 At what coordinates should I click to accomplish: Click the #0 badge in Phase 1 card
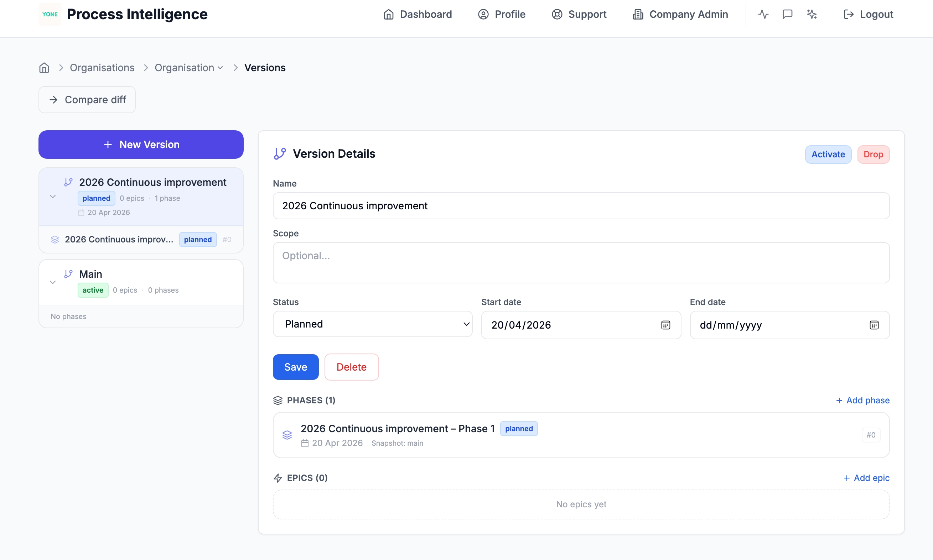[x=871, y=435]
